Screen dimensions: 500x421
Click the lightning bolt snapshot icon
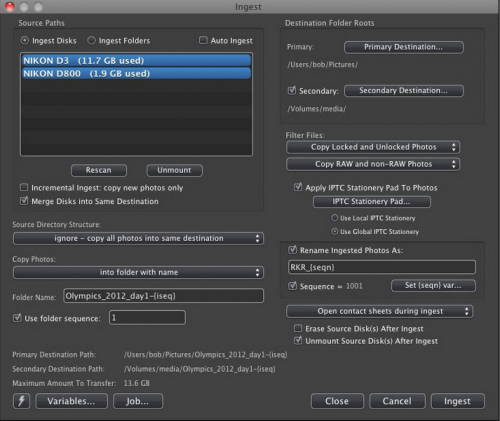point(21,401)
